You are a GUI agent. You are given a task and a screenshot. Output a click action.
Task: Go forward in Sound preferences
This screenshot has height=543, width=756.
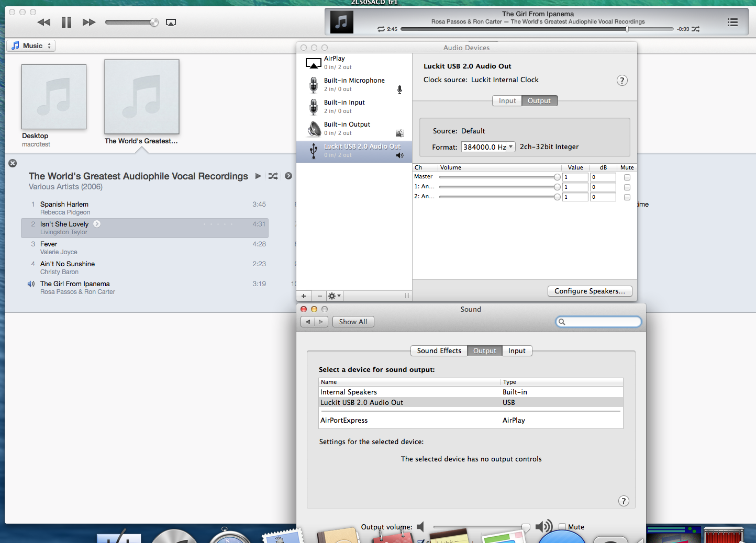pyautogui.click(x=321, y=322)
